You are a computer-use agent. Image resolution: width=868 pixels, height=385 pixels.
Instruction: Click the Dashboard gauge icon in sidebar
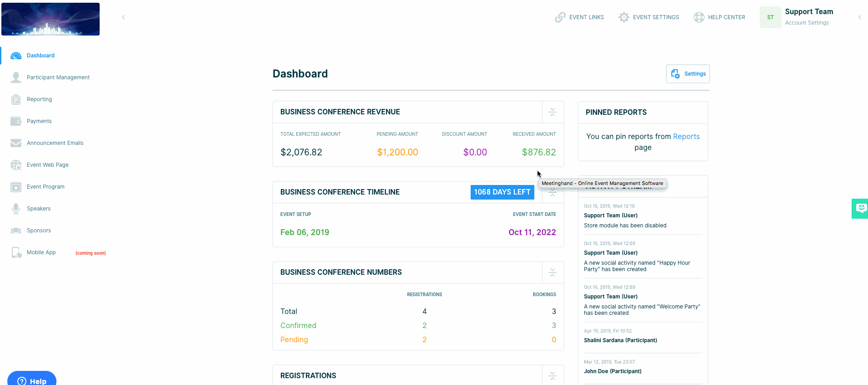(x=16, y=56)
